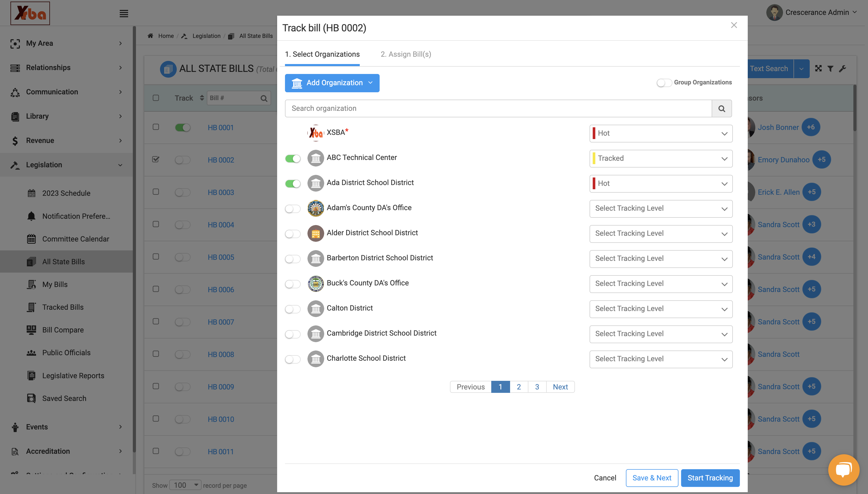
Task: Click Cancel in the dialog footer
Action: (605, 478)
